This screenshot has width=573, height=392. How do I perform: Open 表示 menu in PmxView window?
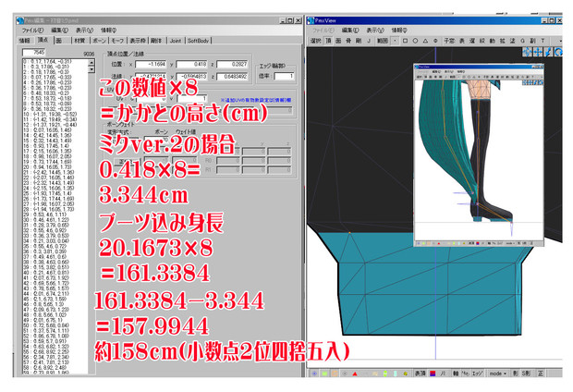(x=375, y=30)
